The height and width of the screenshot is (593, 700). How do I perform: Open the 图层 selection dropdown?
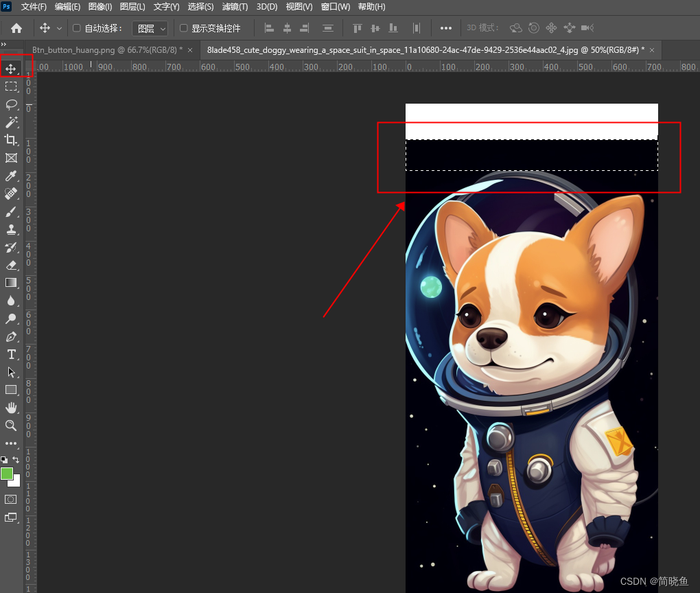point(150,28)
